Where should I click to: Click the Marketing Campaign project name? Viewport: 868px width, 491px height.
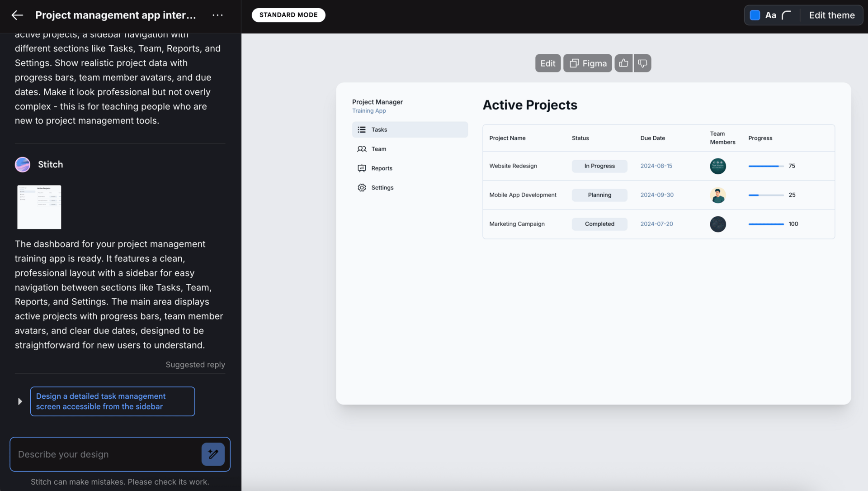tap(517, 224)
